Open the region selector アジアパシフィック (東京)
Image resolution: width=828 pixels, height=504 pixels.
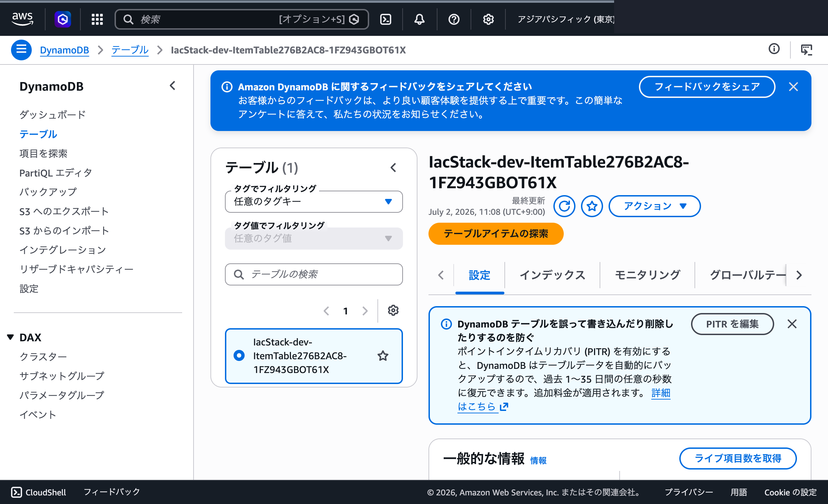565,19
